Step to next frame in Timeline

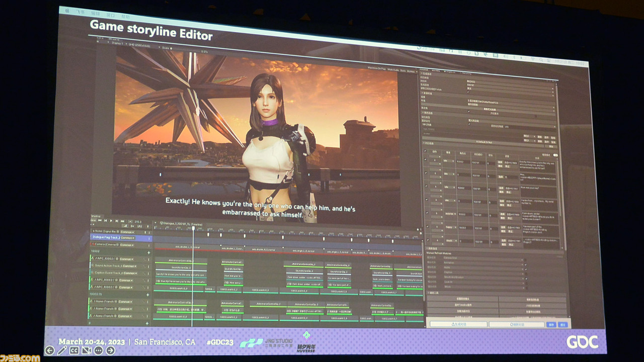[117, 221]
